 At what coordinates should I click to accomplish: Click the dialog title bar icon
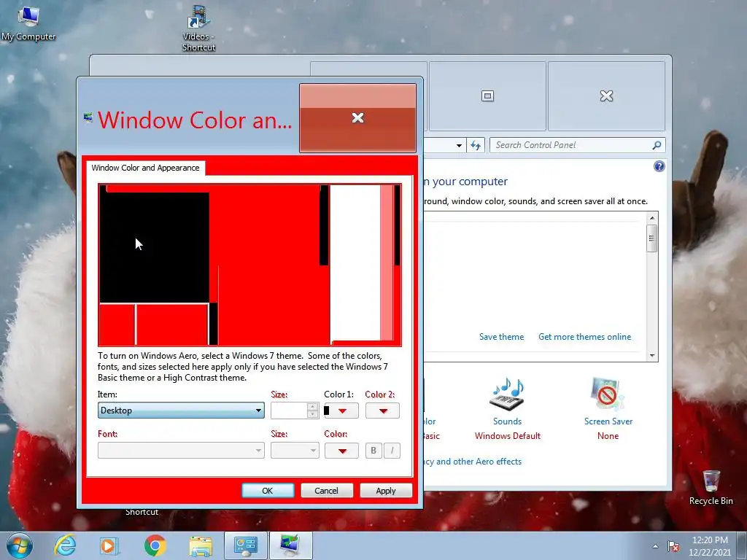tap(88, 117)
